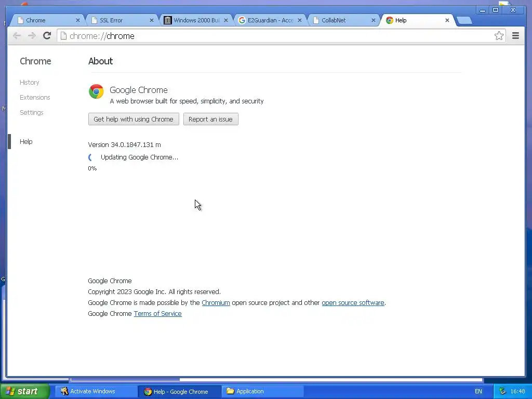
Task: Reload the current page
Action: pyautogui.click(x=47, y=36)
